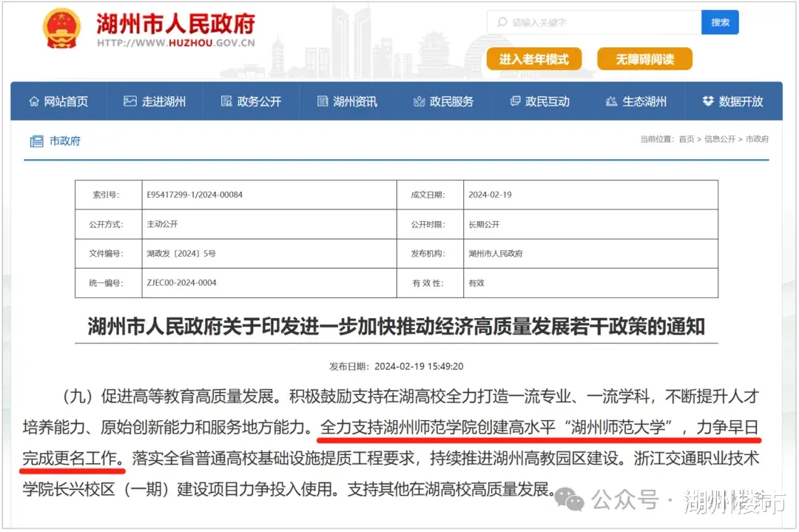Click the landscape icon beside 生态湖州
The height and width of the screenshot is (532, 799).
(612, 101)
